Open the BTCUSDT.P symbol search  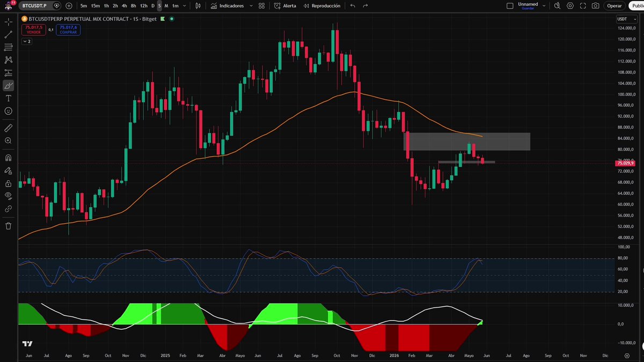[34, 6]
